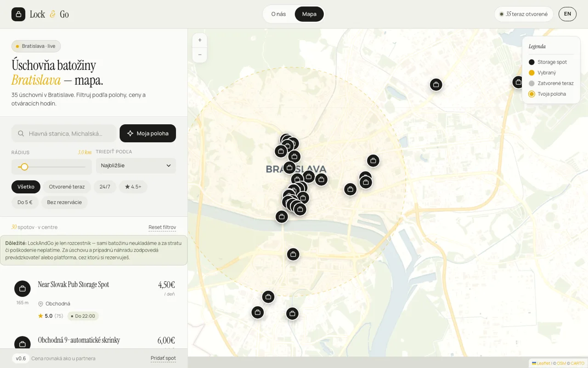
Task: Select the Všetko filter chip
Action: tap(26, 187)
